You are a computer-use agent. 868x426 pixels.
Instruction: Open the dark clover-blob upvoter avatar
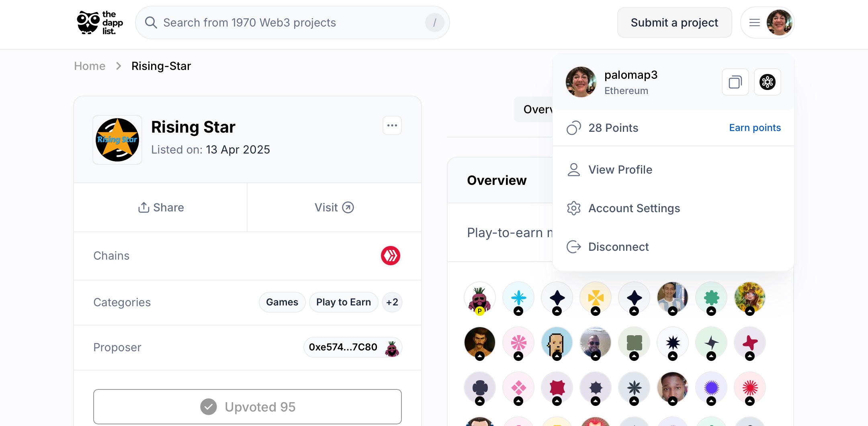(x=480, y=388)
